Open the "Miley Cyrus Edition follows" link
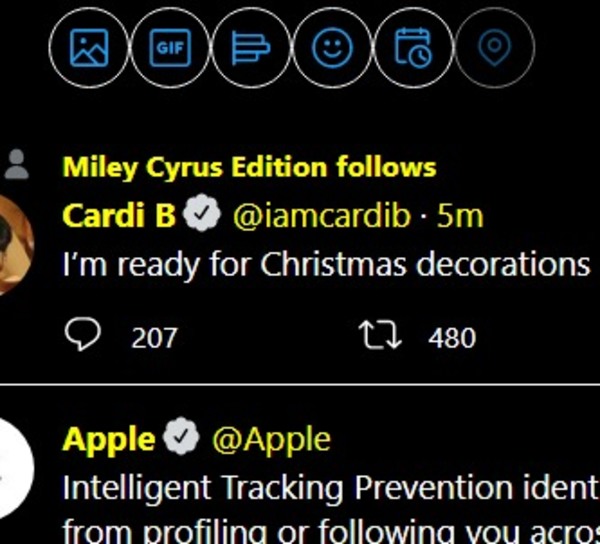 click(x=249, y=167)
